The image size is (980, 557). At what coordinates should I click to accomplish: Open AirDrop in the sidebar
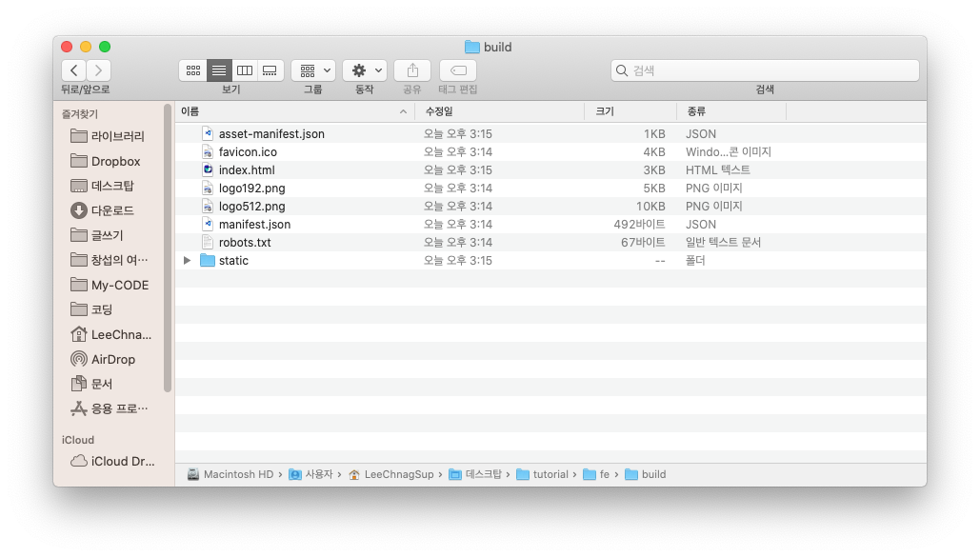[103, 360]
